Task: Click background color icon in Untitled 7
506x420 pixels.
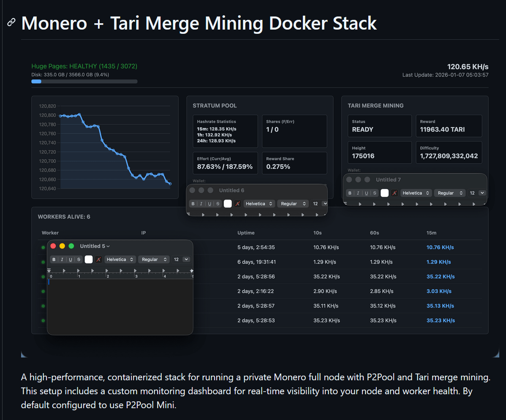Action: coord(394,193)
